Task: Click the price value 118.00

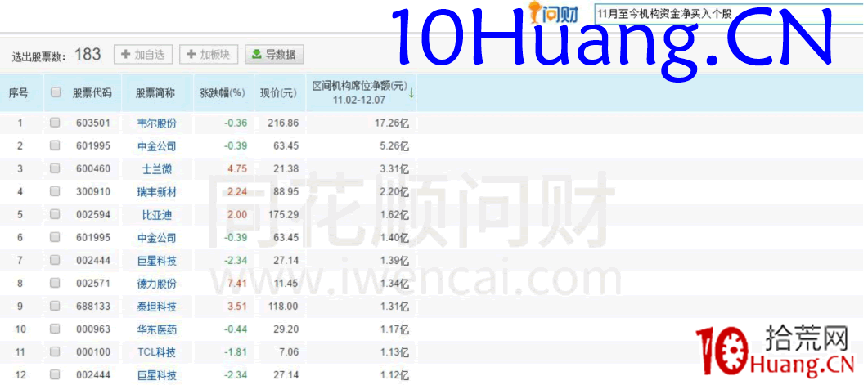Action: pos(282,307)
